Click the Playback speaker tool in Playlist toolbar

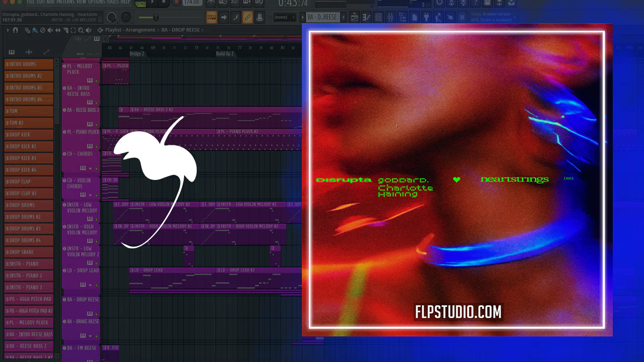pyautogui.click(x=88, y=30)
